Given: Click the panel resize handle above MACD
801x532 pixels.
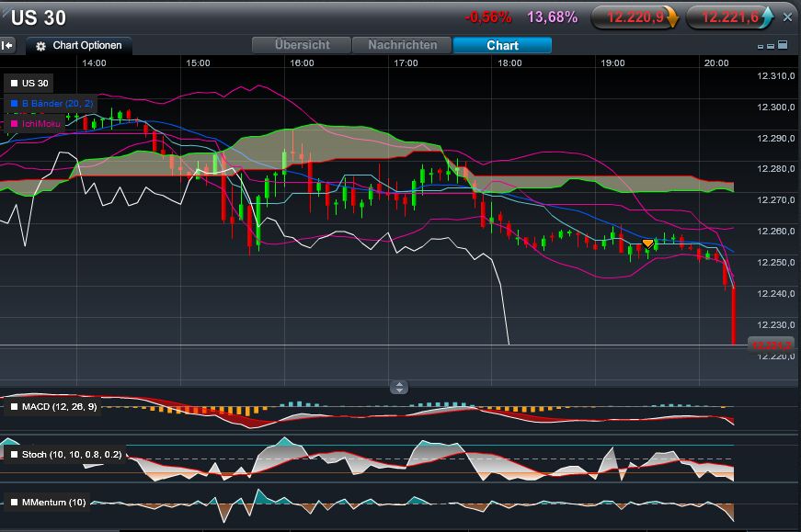Looking at the screenshot, I should 399,388.
